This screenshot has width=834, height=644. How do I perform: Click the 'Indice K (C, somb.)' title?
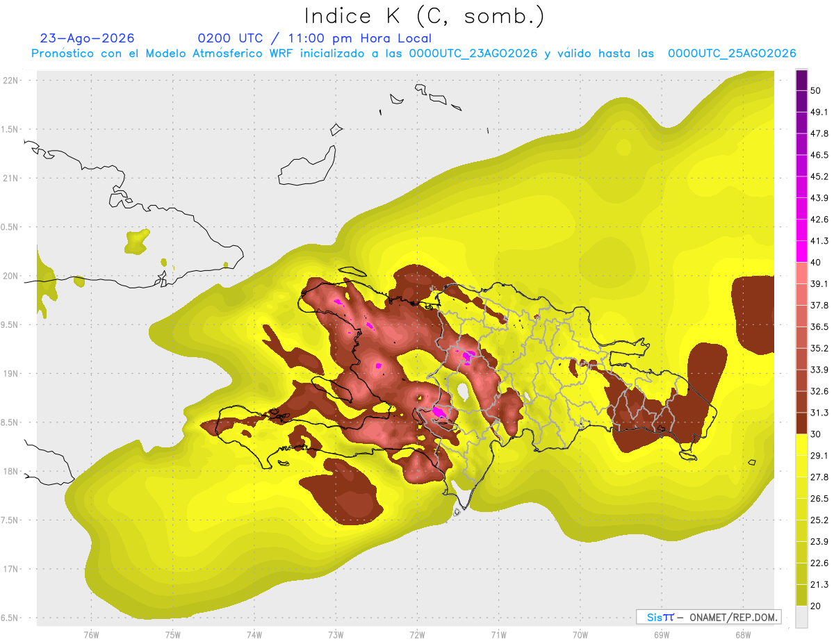point(425,15)
